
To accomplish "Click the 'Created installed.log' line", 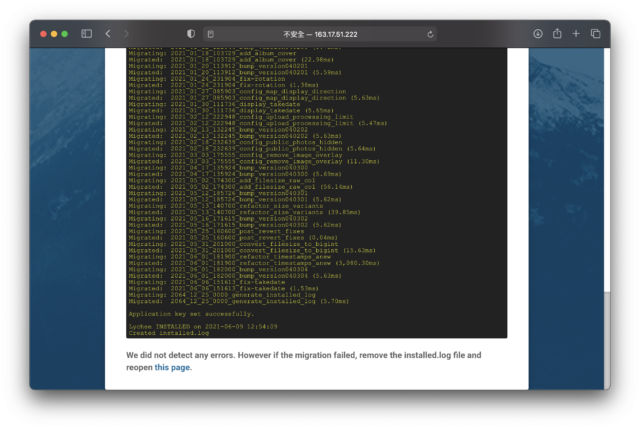I will (x=169, y=333).
